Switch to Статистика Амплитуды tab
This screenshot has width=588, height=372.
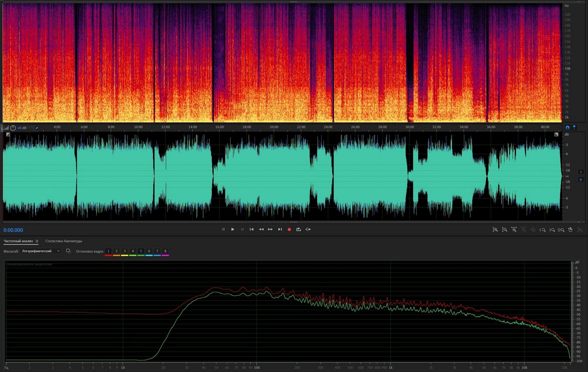(x=64, y=241)
